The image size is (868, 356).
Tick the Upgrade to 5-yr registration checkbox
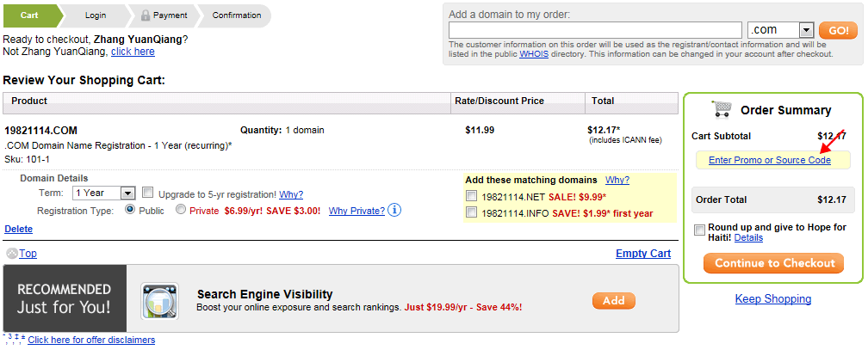[x=148, y=193]
